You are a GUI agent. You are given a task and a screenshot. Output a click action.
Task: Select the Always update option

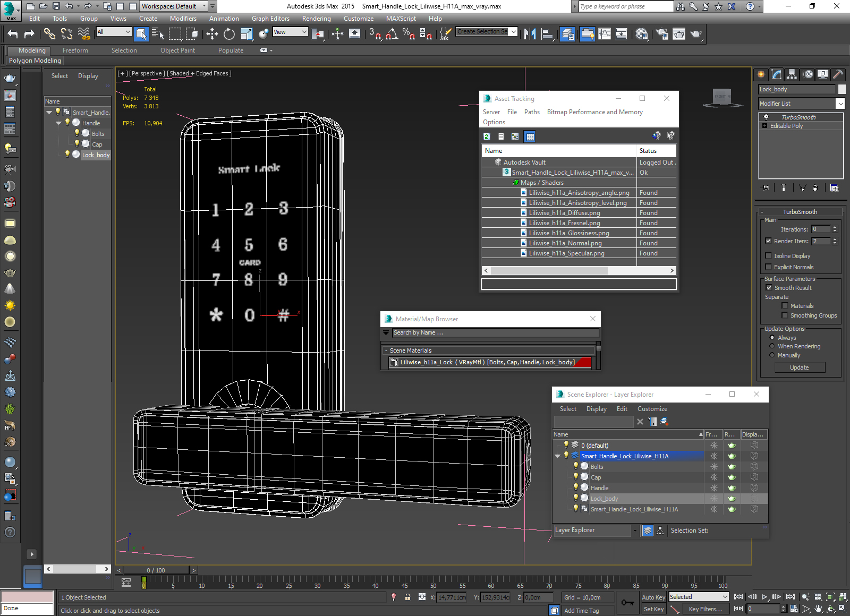[x=772, y=338]
